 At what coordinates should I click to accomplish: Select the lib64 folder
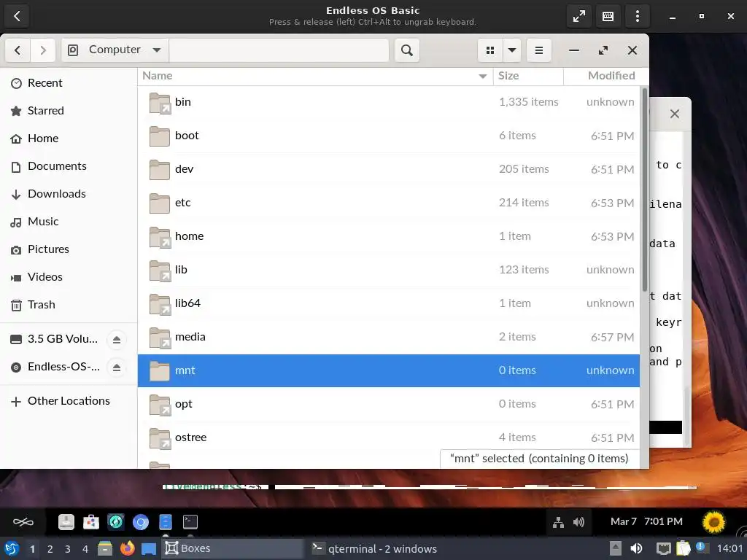click(388, 303)
